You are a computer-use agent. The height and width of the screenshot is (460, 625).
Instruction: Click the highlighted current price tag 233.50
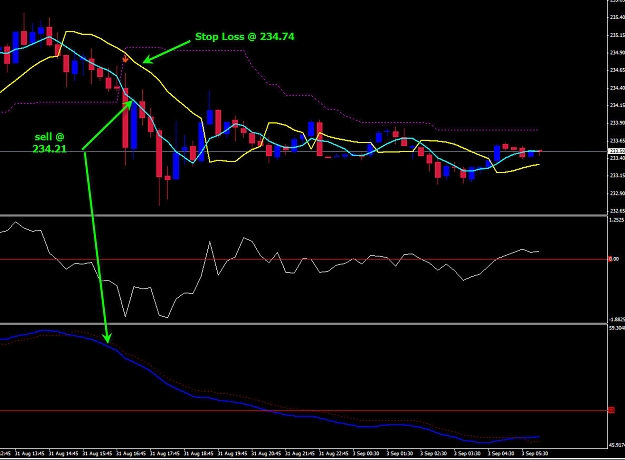click(616, 151)
